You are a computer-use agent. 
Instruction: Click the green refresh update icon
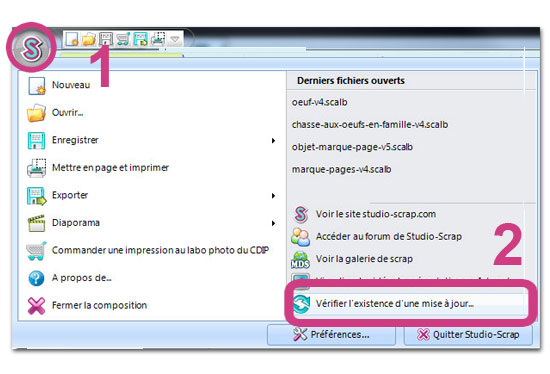(x=301, y=304)
